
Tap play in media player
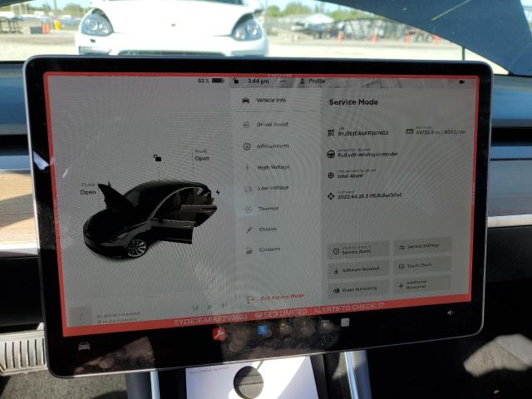click(x=209, y=307)
